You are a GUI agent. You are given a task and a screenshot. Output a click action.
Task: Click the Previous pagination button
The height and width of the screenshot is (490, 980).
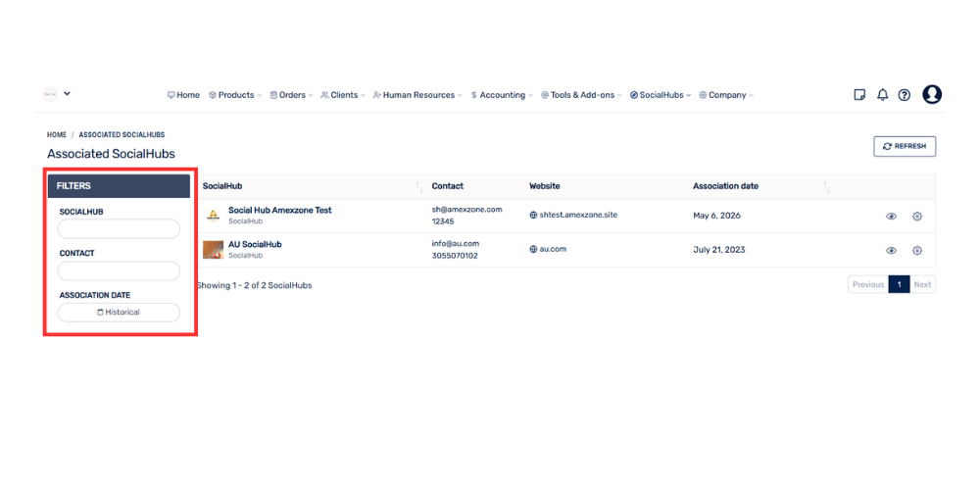point(868,284)
